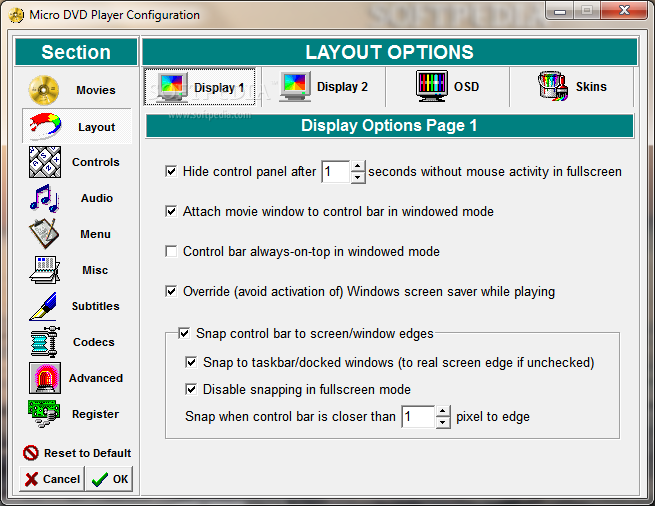The height and width of the screenshot is (506, 655).
Task: Open the OSD tab label
Action: click(x=467, y=86)
